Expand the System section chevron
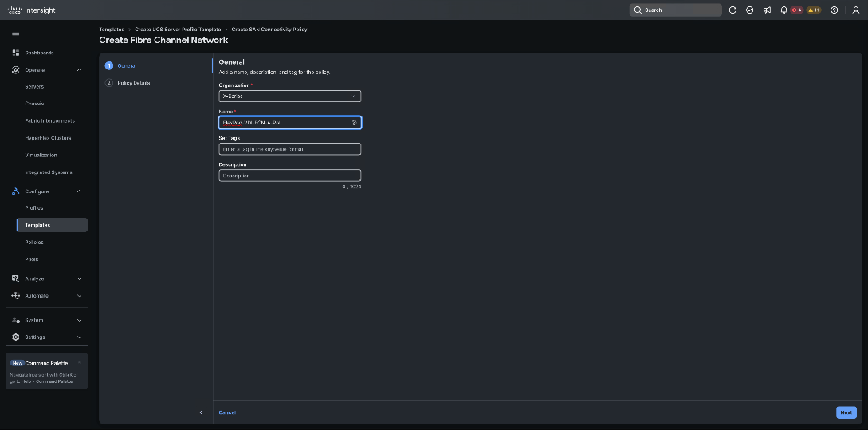This screenshot has width=868, height=430. click(x=79, y=320)
